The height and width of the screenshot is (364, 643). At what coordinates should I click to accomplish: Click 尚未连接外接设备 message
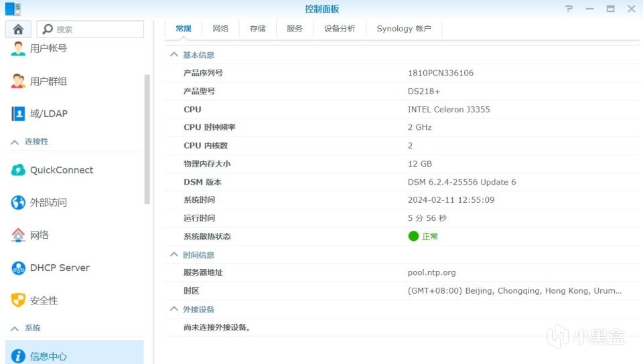[217, 327]
